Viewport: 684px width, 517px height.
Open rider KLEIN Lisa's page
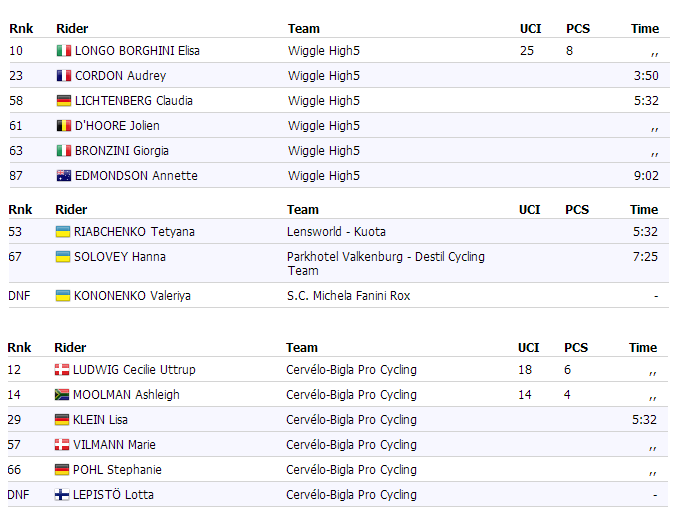pos(100,420)
